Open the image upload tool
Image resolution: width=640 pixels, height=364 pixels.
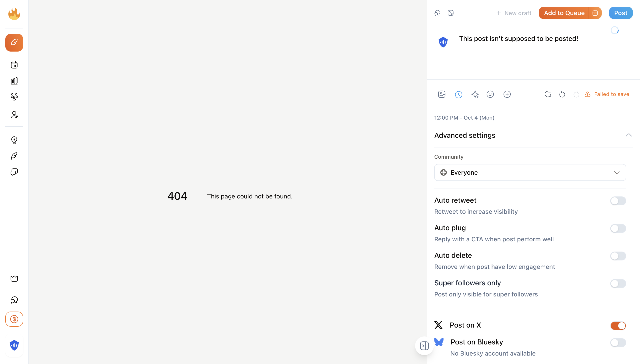[442, 94]
